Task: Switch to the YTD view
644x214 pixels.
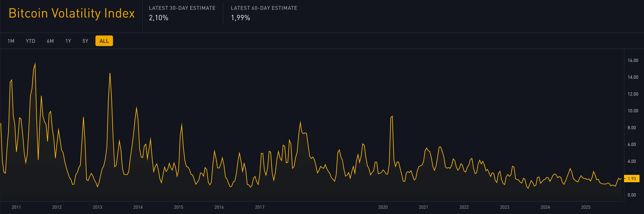Action: pos(30,41)
